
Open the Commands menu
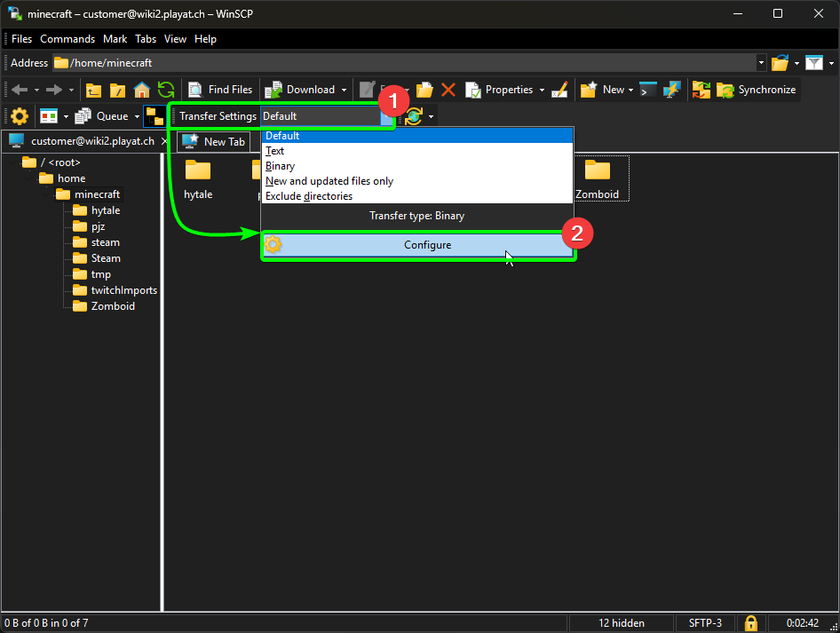[67, 38]
